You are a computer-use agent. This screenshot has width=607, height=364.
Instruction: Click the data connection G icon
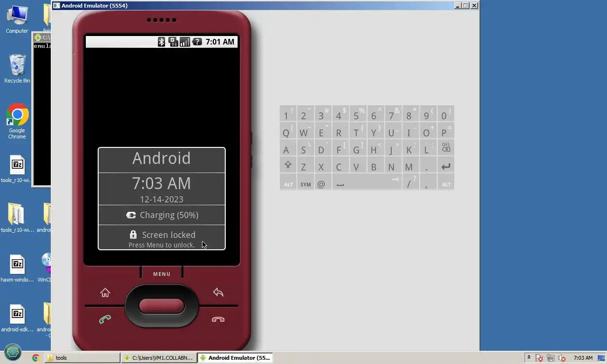pos(173,42)
